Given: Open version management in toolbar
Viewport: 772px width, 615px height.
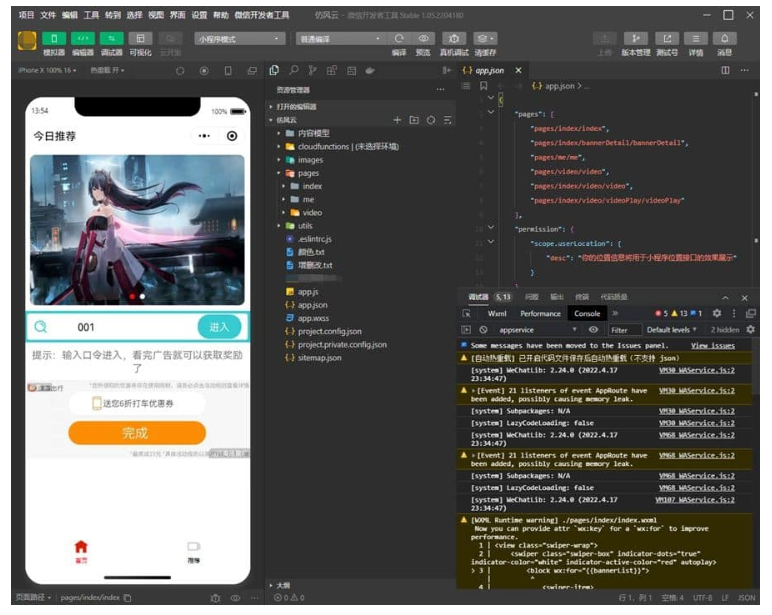Looking at the screenshot, I should point(635,39).
